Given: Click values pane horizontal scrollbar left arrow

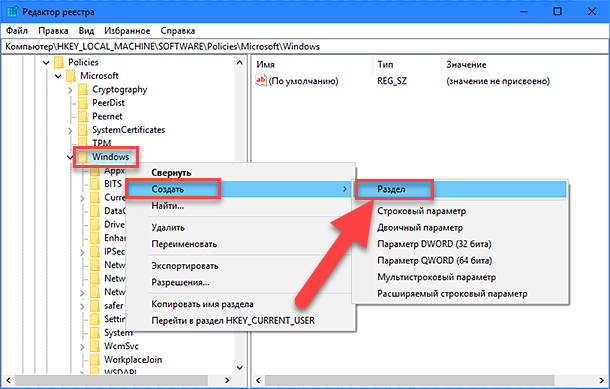Looking at the screenshot, I should 258,380.
